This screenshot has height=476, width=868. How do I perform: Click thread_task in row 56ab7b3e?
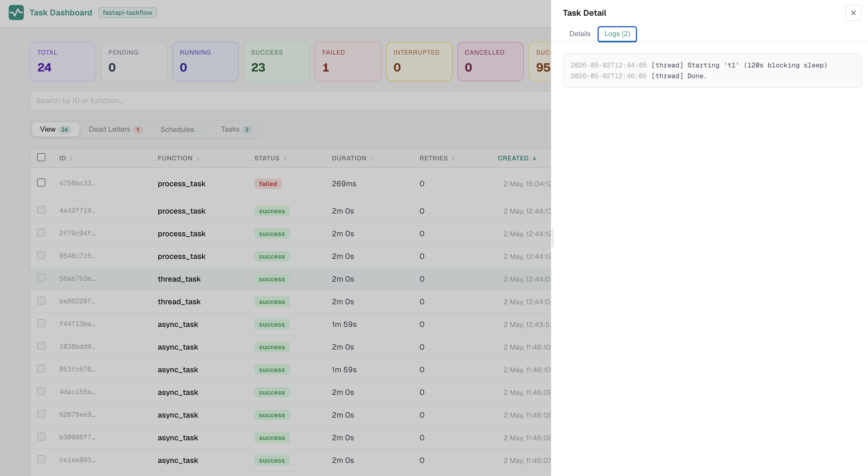(179, 279)
